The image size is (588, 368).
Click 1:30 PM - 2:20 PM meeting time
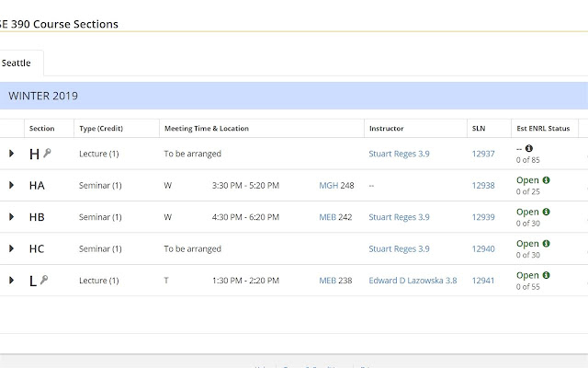pos(245,281)
